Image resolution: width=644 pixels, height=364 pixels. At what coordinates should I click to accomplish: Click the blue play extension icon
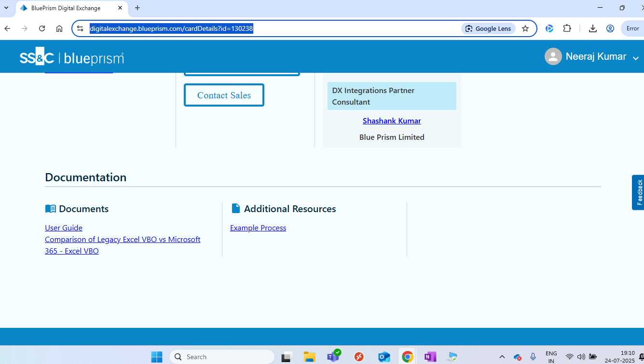coord(549,28)
